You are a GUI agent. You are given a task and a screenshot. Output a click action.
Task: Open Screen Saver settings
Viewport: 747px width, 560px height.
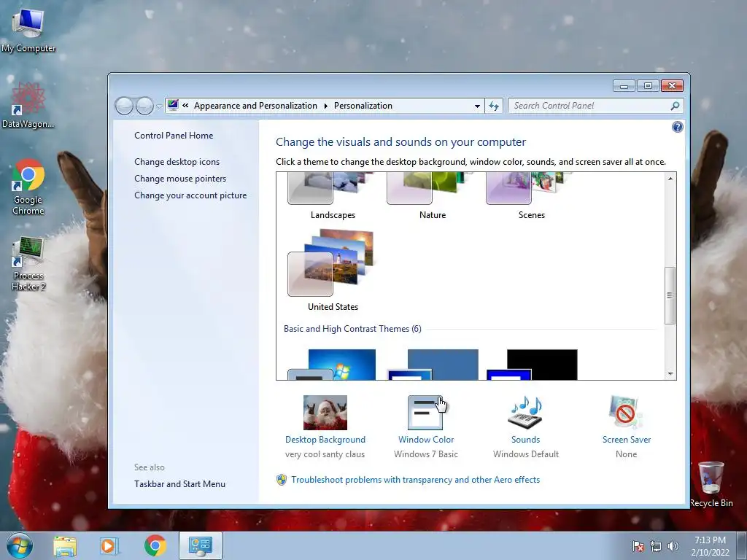(626, 427)
